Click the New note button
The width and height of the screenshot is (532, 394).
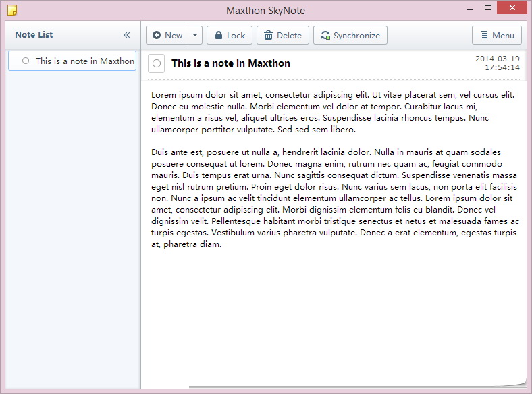(x=167, y=35)
